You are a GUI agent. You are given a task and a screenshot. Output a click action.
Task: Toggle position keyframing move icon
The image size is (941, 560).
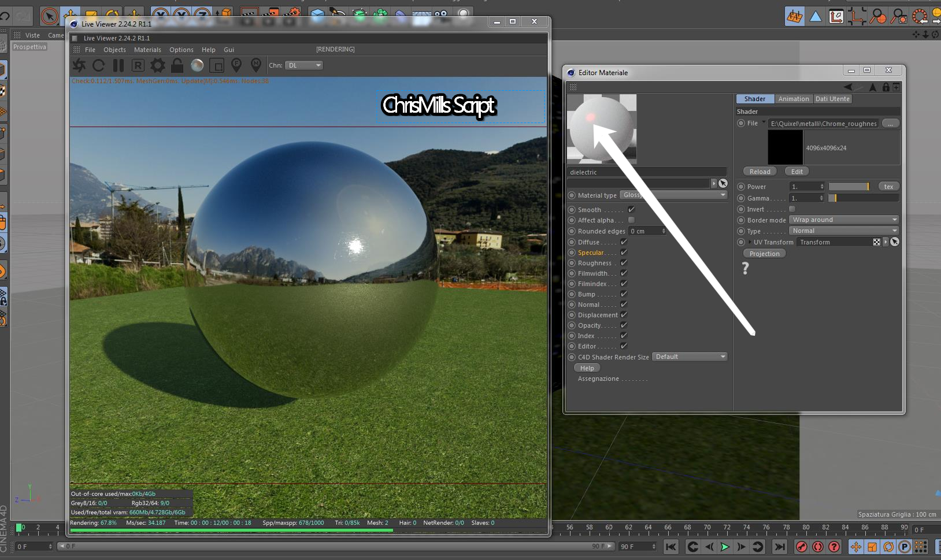[x=856, y=547]
